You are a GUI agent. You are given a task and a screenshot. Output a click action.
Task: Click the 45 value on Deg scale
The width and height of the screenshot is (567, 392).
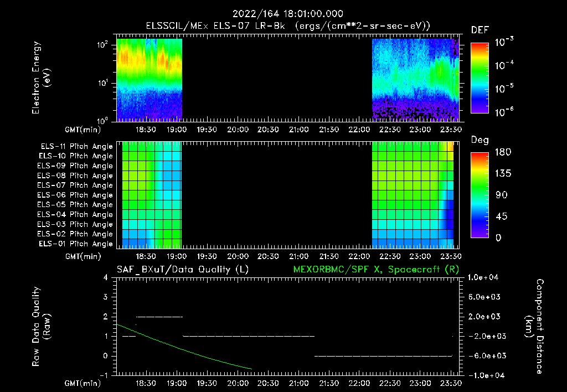click(501, 216)
